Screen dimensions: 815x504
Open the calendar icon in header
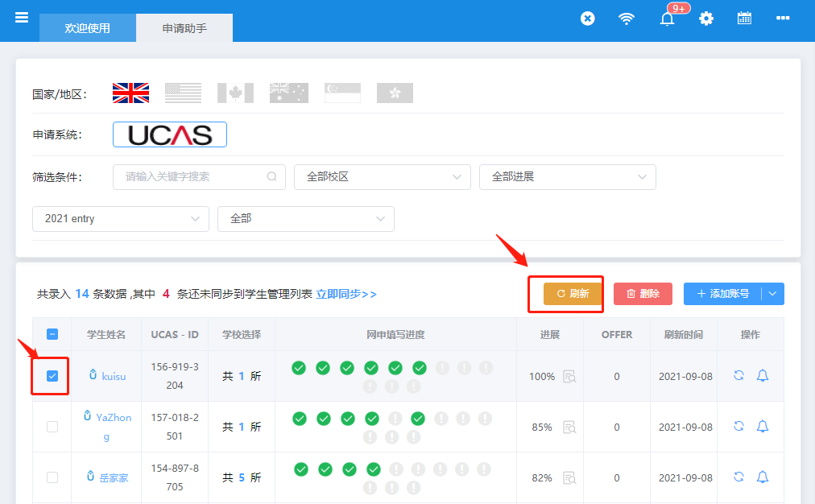744,19
